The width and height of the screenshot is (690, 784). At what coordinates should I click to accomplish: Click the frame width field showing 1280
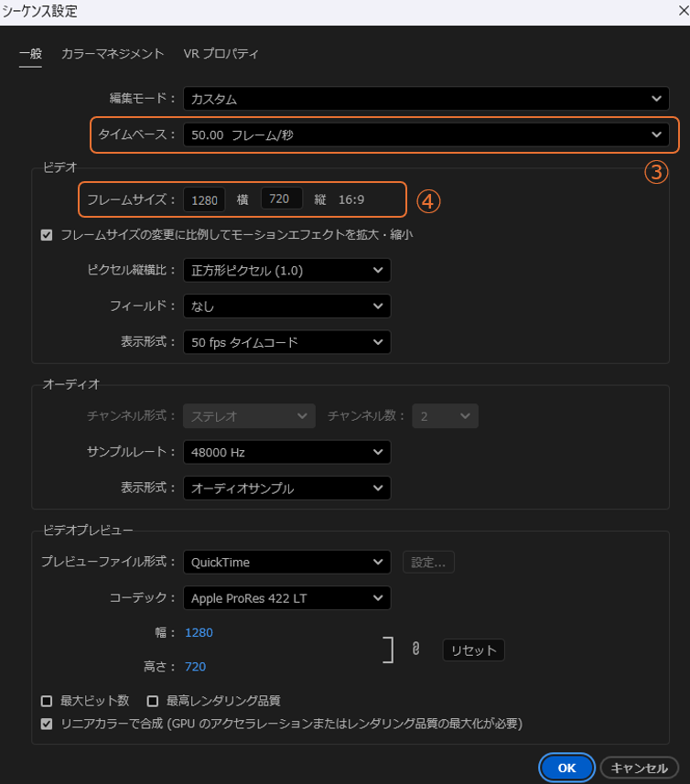tap(204, 199)
